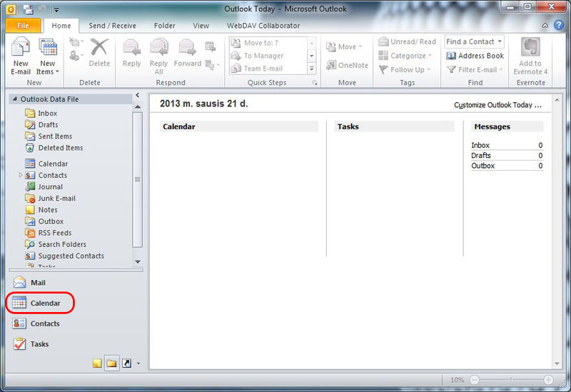Open the Calendar navigation pane
Image resolution: width=571 pixels, height=392 pixels.
40,303
